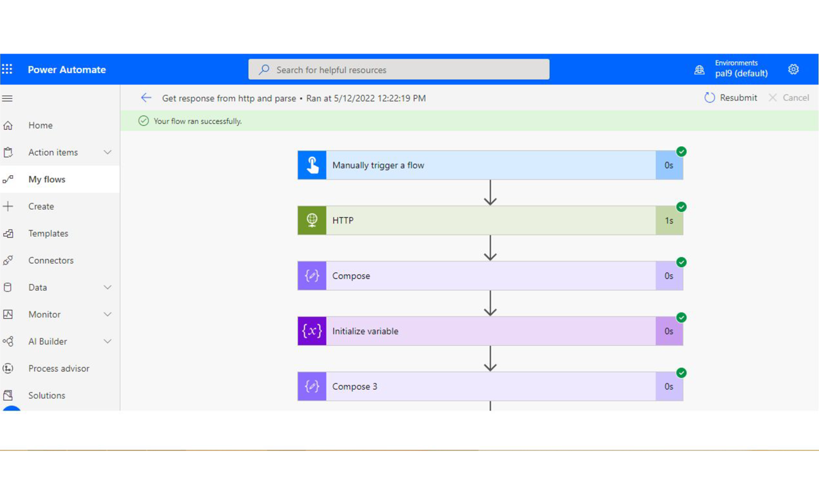Open Connectors in the sidebar

pyautogui.click(x=60, y=261)
